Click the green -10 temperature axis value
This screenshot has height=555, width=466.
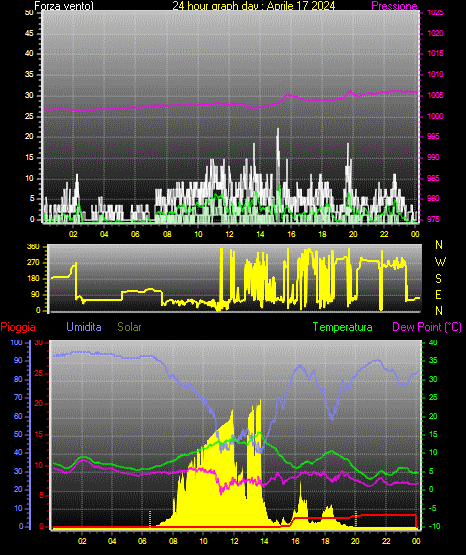(434, 526)
